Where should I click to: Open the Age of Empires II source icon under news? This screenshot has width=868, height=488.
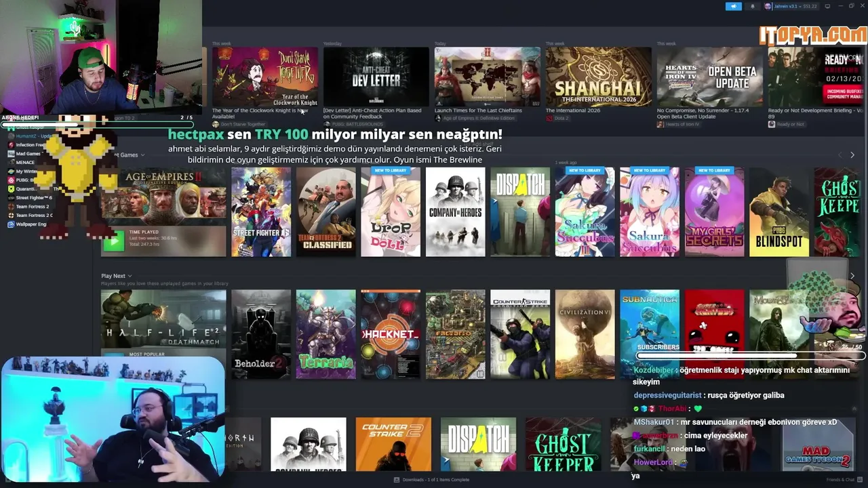point(438,119)
